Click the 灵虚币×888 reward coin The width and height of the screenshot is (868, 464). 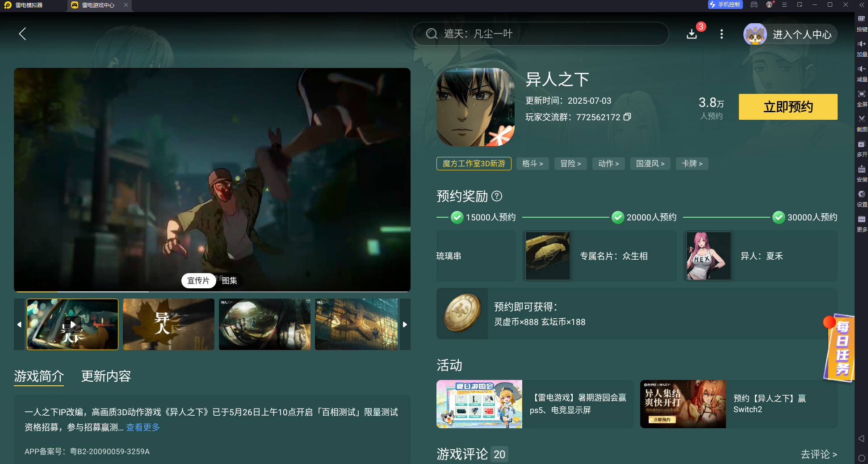(x=462, y=313)
